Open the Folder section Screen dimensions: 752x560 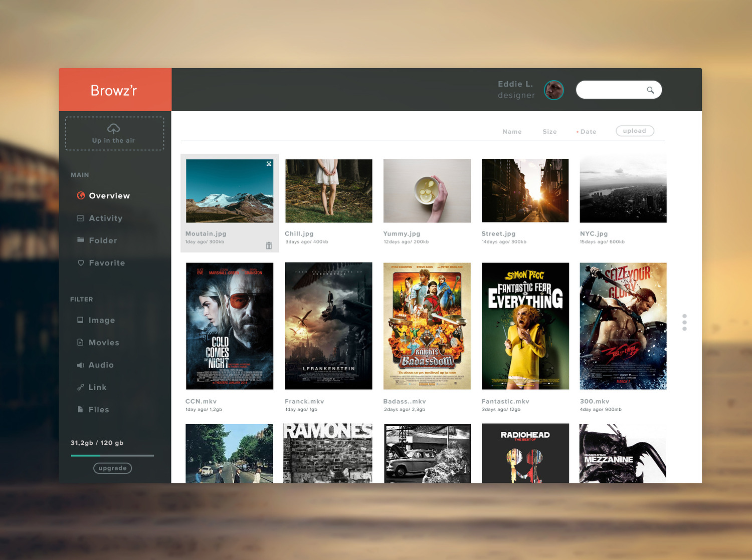(103, 240)
